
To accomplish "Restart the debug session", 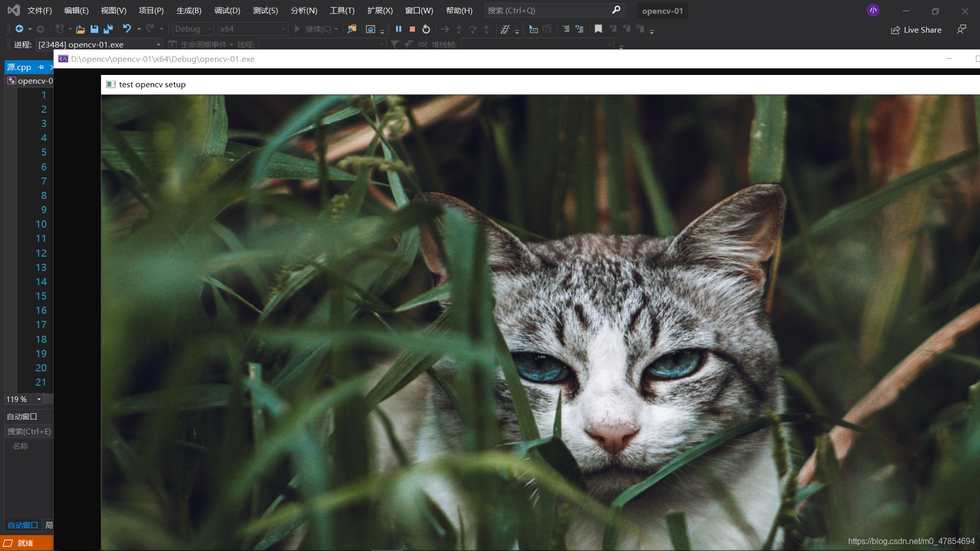I will [x=426, y=29].
